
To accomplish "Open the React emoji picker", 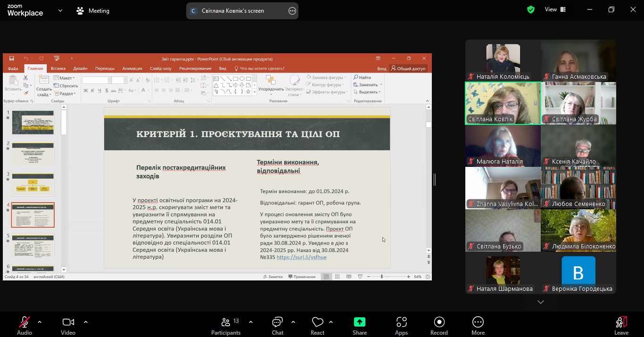I will tap(317, 322).
